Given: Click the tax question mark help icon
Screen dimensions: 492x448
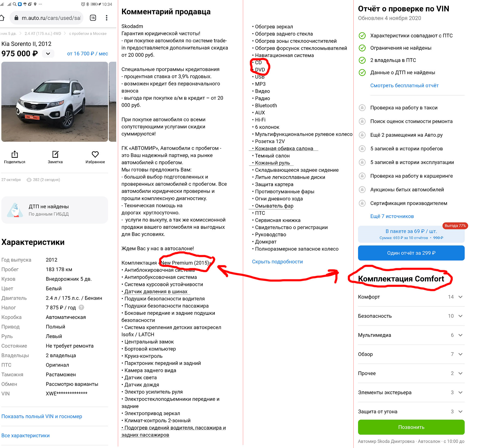Looking at the screenshot, I should click(81, 307).
